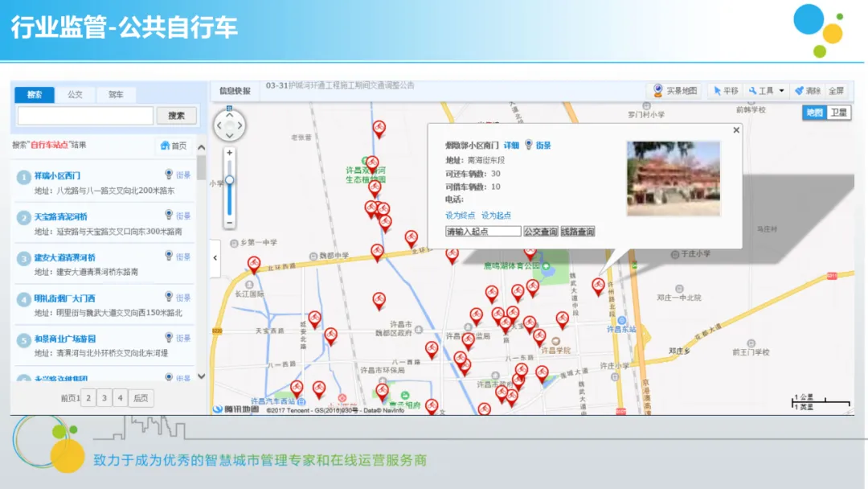
Task: Click 设为终点 in the popup
Action: (x=460, y=215)
